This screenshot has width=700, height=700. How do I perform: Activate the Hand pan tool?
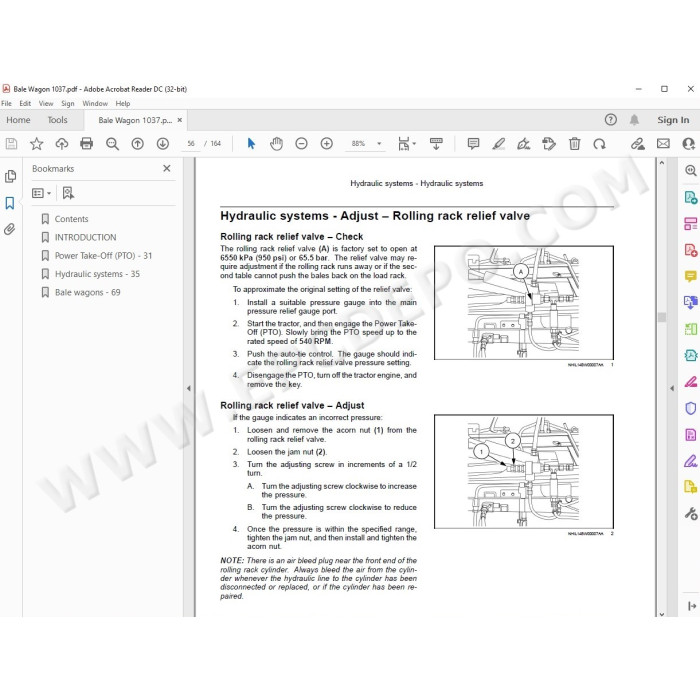[x=276, y=144]
